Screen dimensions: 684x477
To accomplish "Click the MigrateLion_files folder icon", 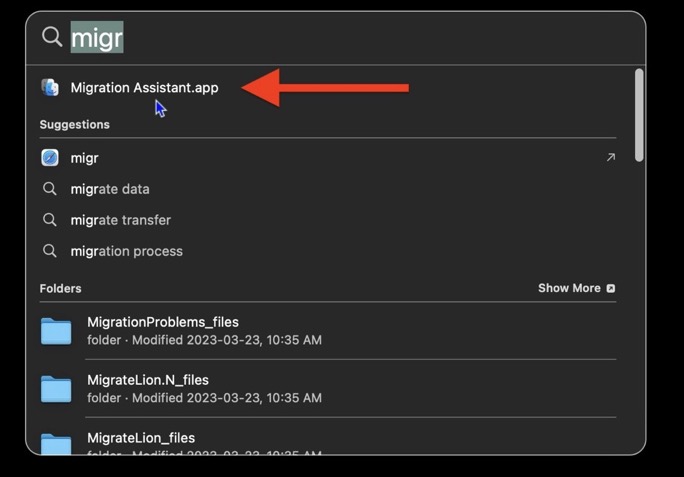I will (x=56, y=444).
